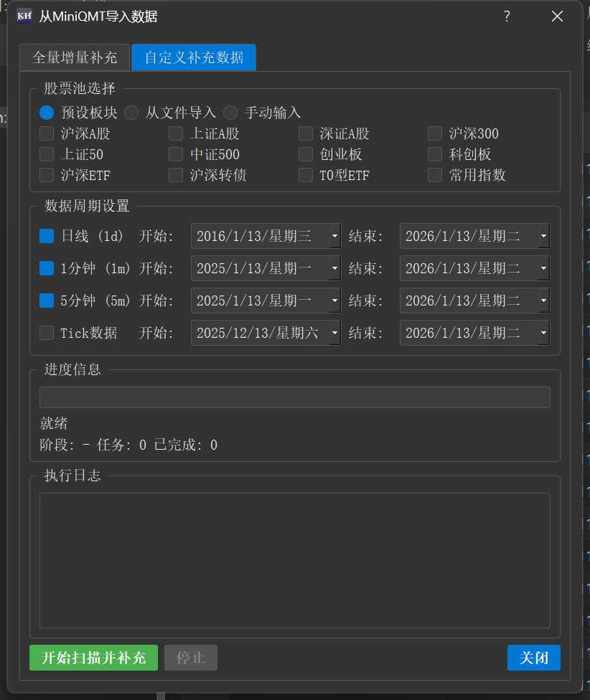Uncheck the 日线 (1d) period checkbox
The image size is (590, 700).
(x=47, y=236)
